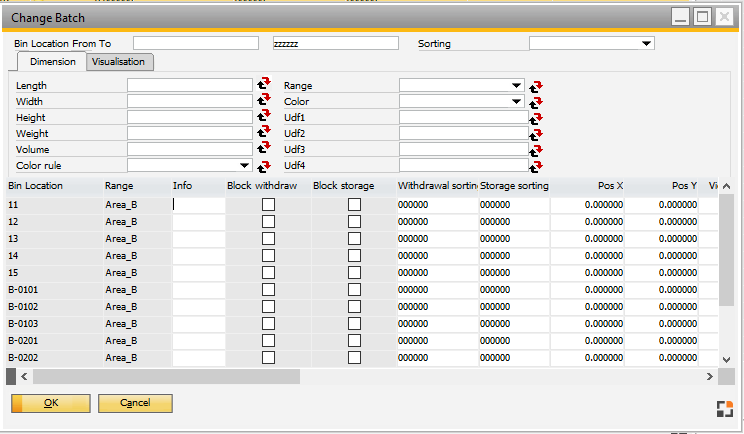Click the Bin Location From input field
The image size is (744, 434).
pyautogui.click(x=195, y=44)
